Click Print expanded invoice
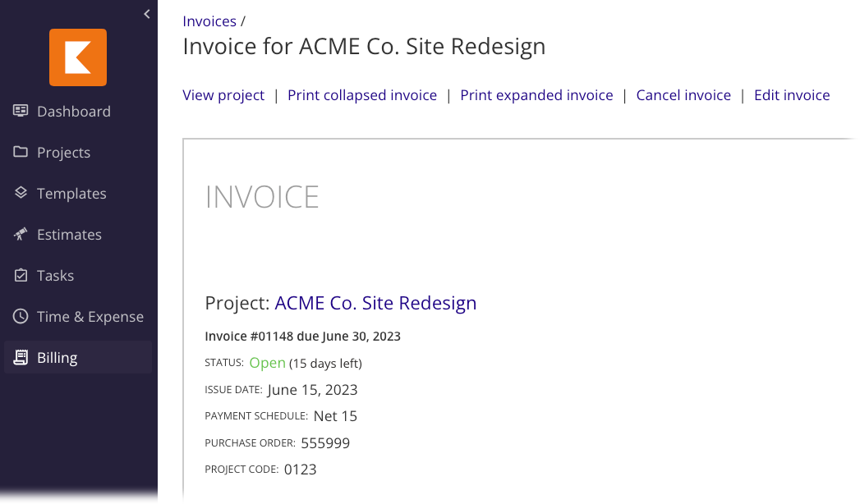Screen dimensions: 860x504 click(536, 95)
